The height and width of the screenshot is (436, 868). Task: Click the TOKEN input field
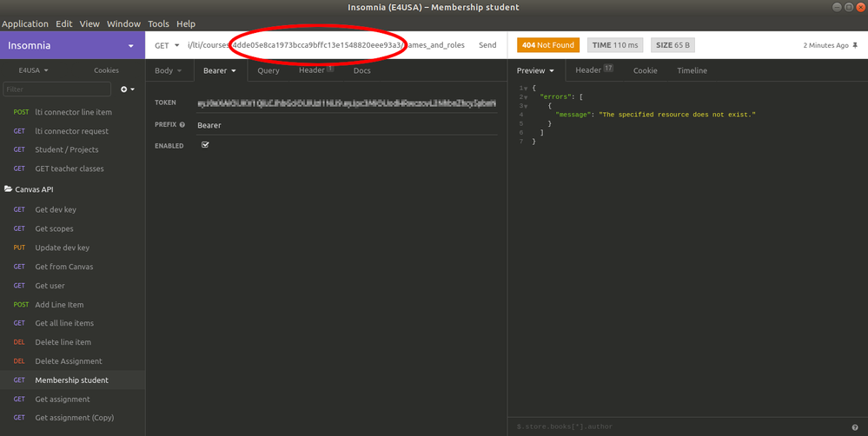[x=347, y=102]
